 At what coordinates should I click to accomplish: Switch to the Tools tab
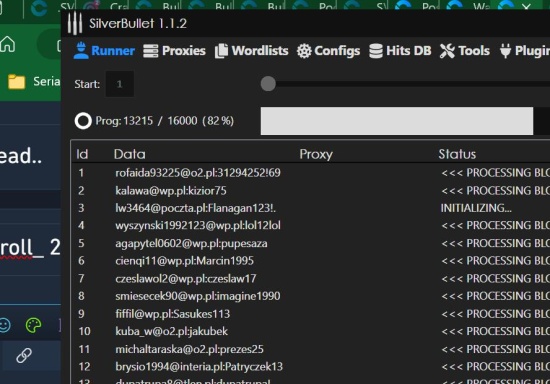465,51
